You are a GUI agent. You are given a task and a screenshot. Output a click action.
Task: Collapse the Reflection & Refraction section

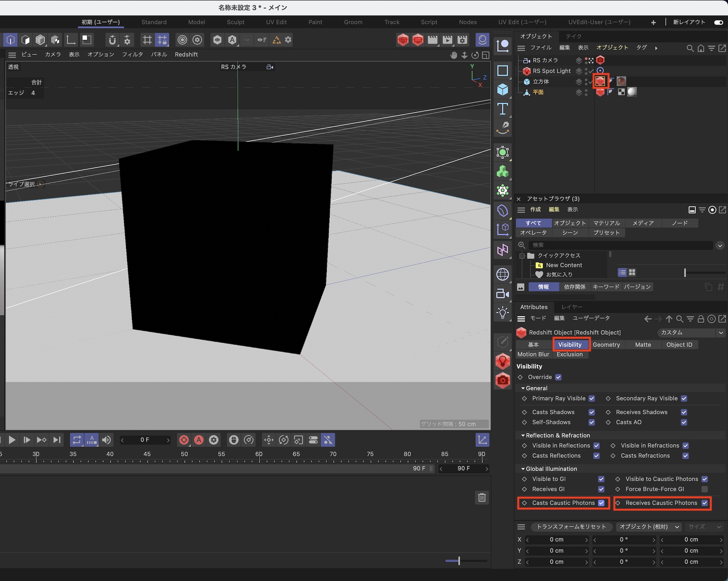click(523, 435)
